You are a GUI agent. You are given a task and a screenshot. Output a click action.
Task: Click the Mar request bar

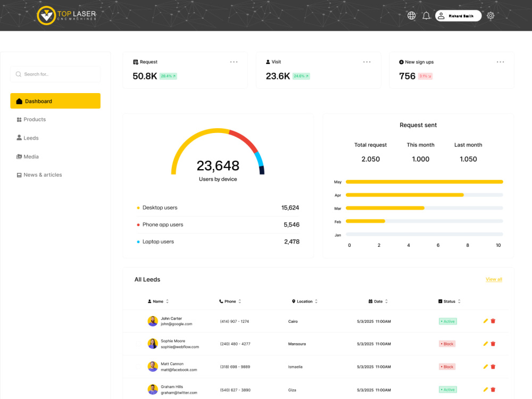(385, 208)
